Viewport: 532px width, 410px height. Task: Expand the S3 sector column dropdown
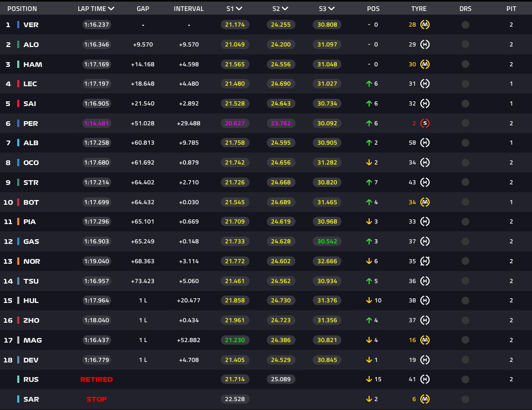(x=332, y=9)
